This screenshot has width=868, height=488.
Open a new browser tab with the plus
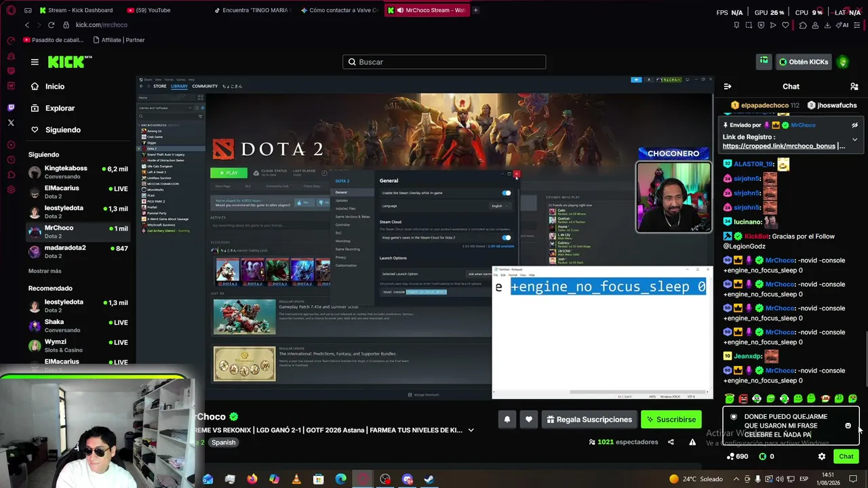tap(475, 10)
